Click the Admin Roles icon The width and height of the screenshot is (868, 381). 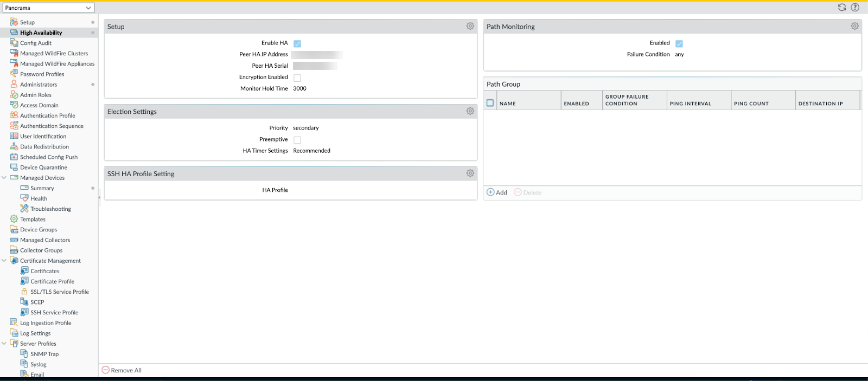[14, 94]
